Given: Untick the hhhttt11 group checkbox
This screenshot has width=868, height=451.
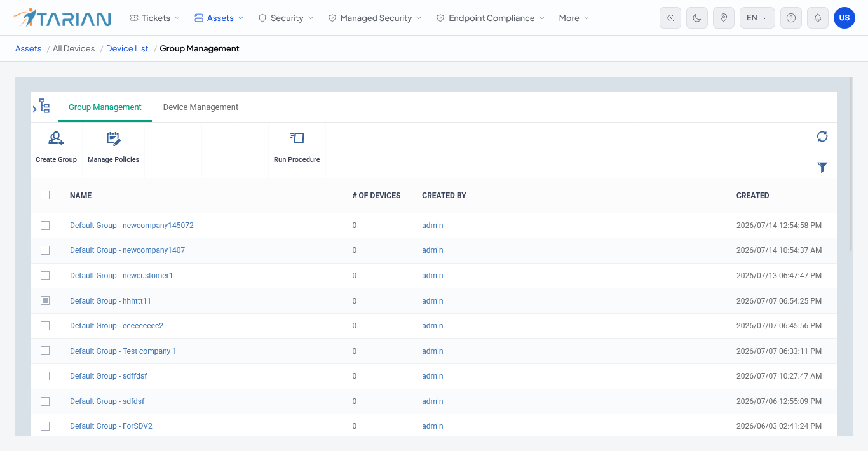Looking at the screenshot, I should (45, 300).
